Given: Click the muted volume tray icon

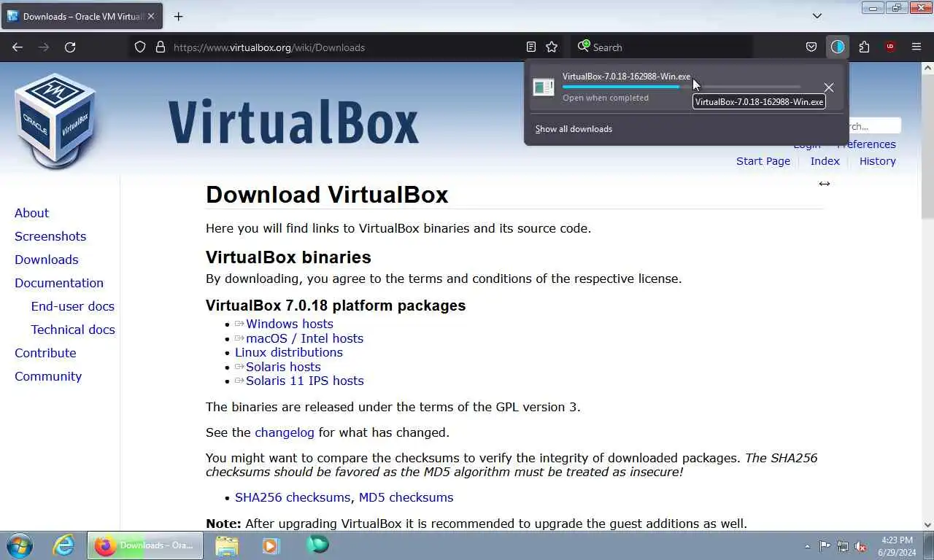Looking at the screenshot, I should 861,546.
